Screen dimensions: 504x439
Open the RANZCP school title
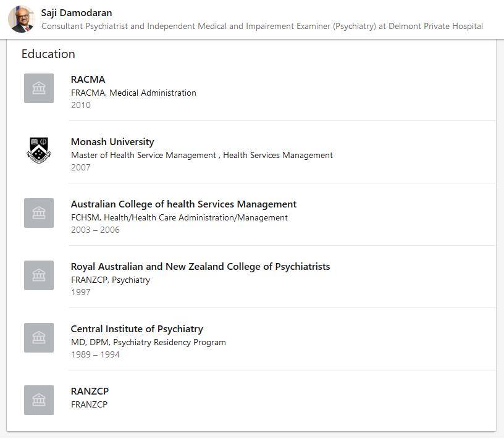click(x=90, y=391)
